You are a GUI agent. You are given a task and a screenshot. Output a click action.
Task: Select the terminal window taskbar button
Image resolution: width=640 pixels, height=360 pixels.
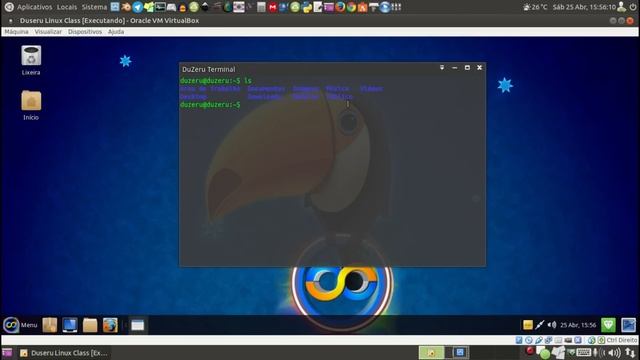pos(138,325)
